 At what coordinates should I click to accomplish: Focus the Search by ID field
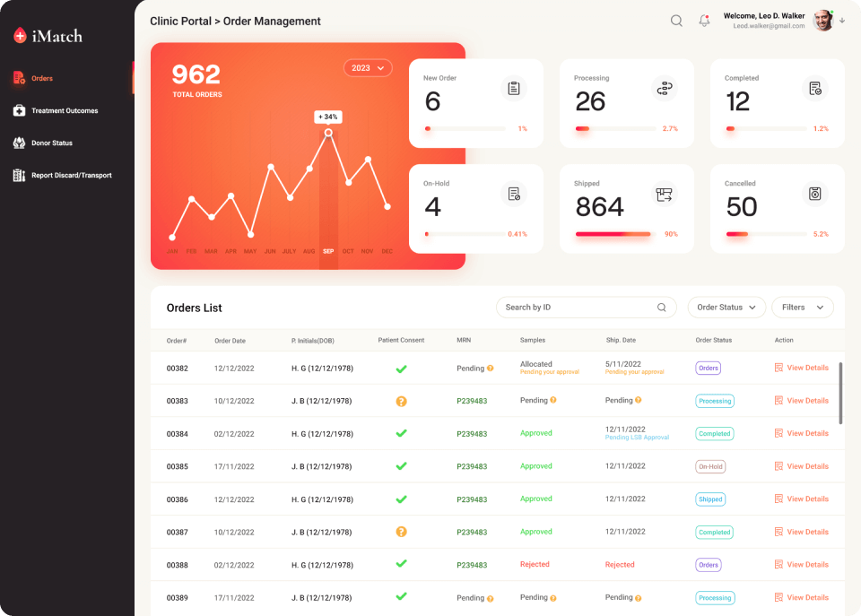pos(586,308)
